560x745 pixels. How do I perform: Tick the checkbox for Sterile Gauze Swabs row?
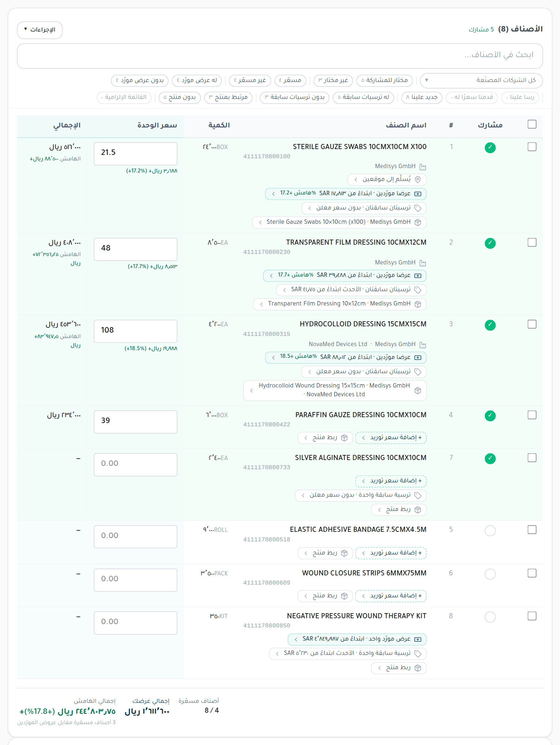532,147
